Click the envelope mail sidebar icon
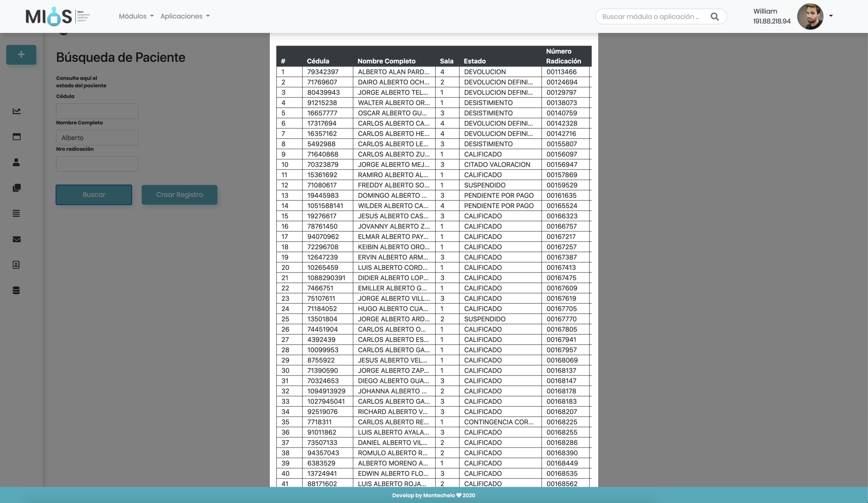Viewport: 868px width, 503px height. tap(16, 239)
